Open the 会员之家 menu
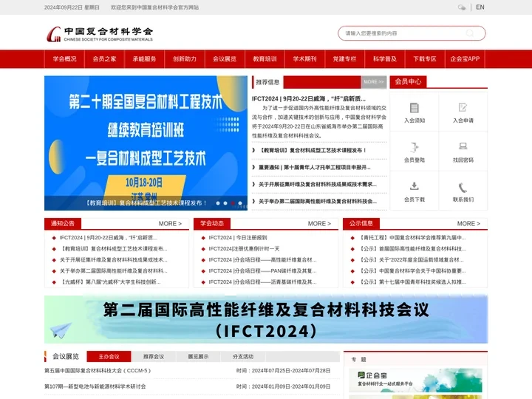532x399 pixels. (x=104, y=59)
